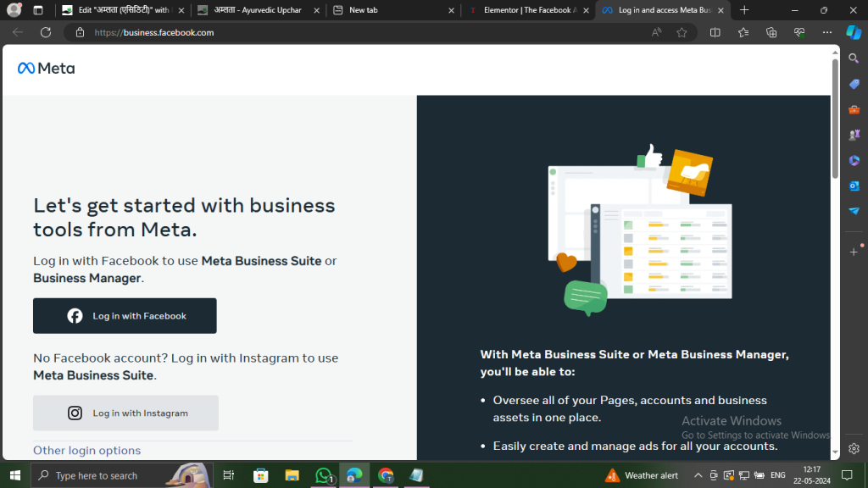Open the ENG language selector
The height and width of the screenshot is (488, 868).
pos(778,475)
